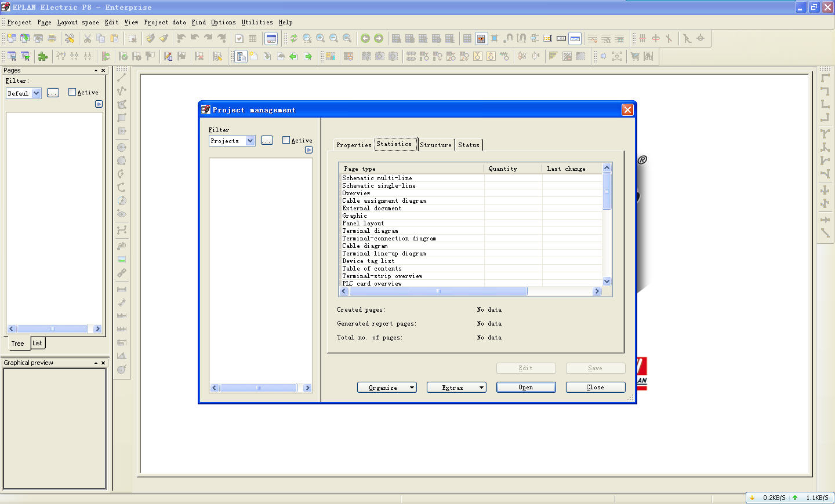This screenshot has height=504, width=835.
Task: Close the Pages panel
Action: (104, 71)
